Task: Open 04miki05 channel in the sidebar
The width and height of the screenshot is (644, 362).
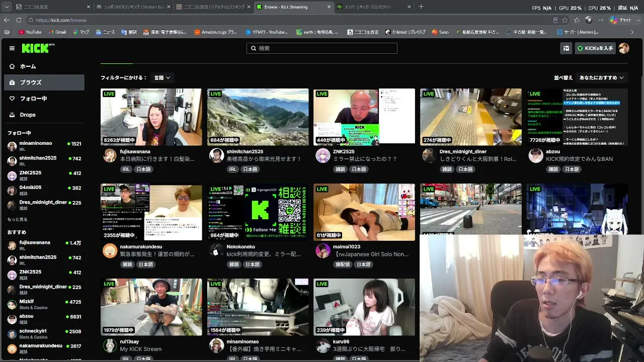Action: click(x=44, y=190)
